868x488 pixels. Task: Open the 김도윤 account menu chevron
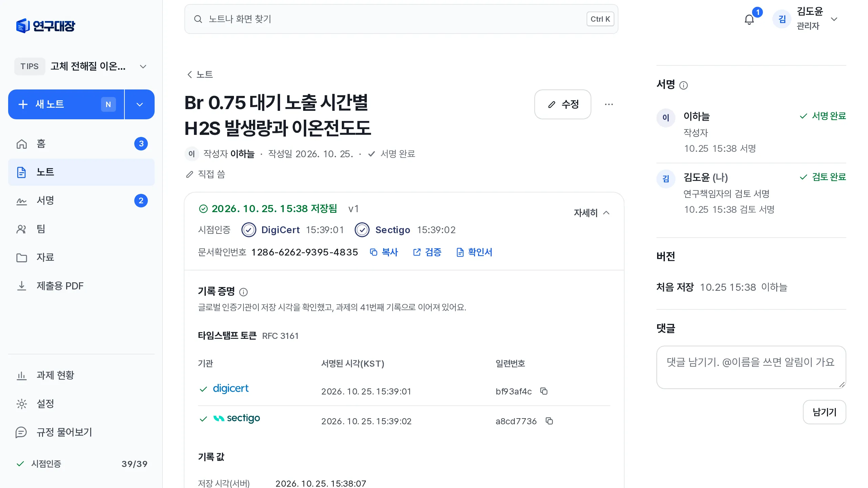834,19
